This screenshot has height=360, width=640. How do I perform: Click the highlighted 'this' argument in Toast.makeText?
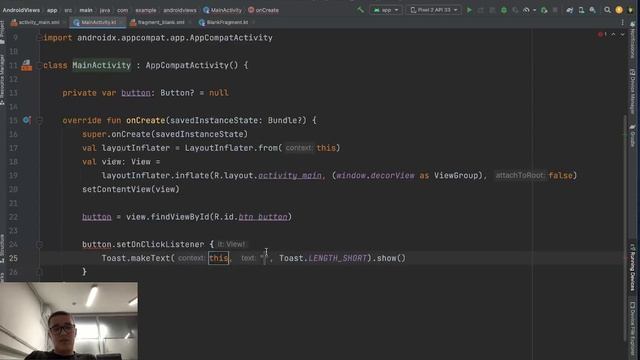click(x=218, y=258)
